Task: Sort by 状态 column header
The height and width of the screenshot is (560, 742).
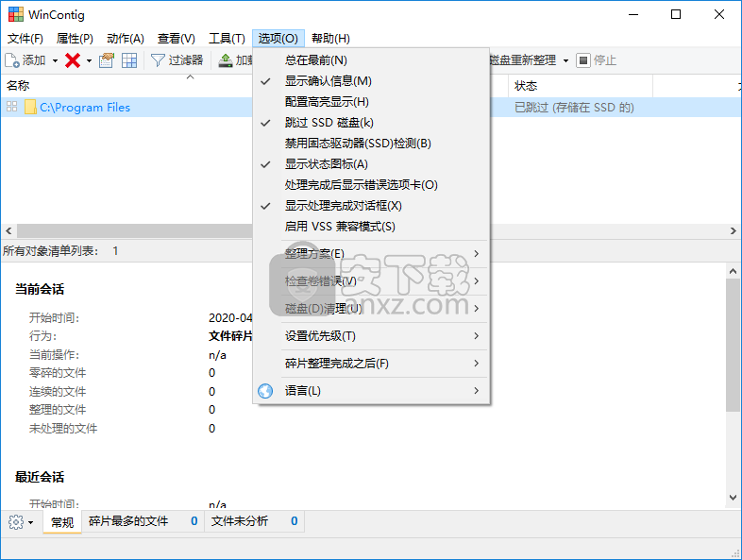Action: click(581, 86)
